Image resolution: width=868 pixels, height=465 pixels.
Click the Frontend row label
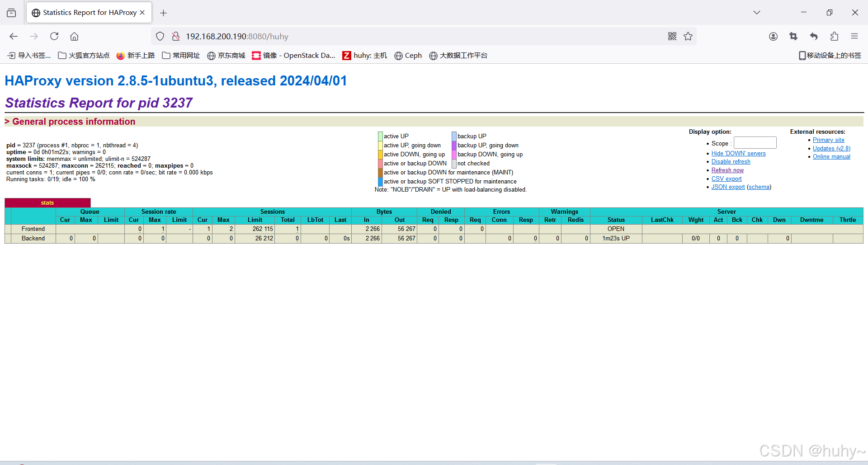click(x=33, y=229)
